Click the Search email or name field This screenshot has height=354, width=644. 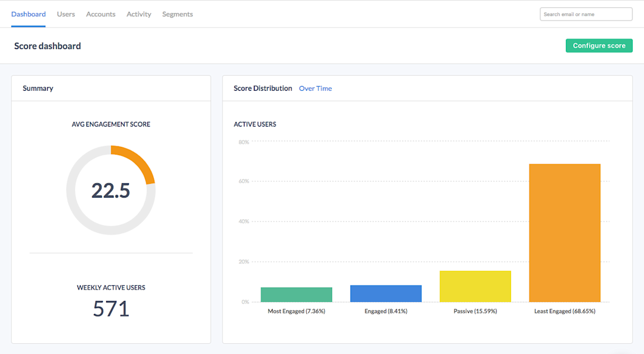[586, 14]
